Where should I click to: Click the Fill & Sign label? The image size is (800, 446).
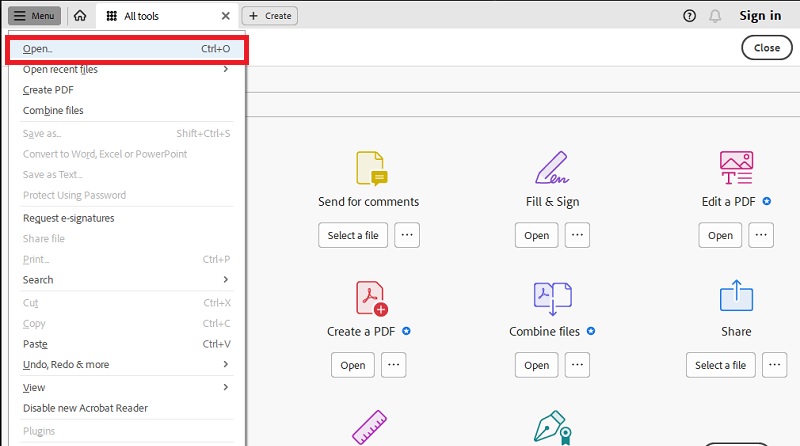(553, 202)
